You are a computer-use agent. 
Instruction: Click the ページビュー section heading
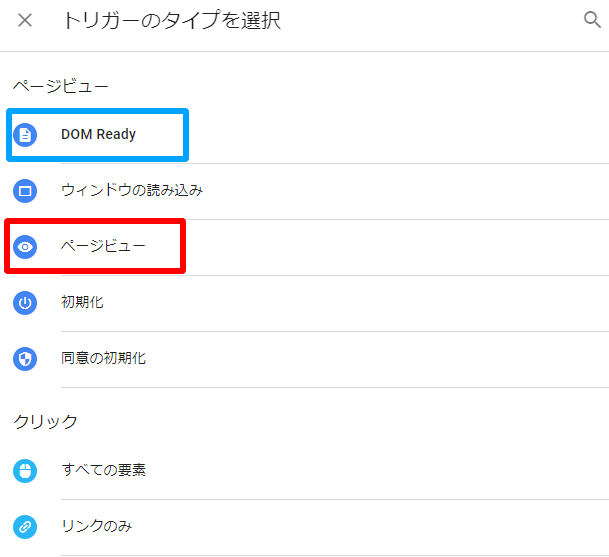coord(61,87)
